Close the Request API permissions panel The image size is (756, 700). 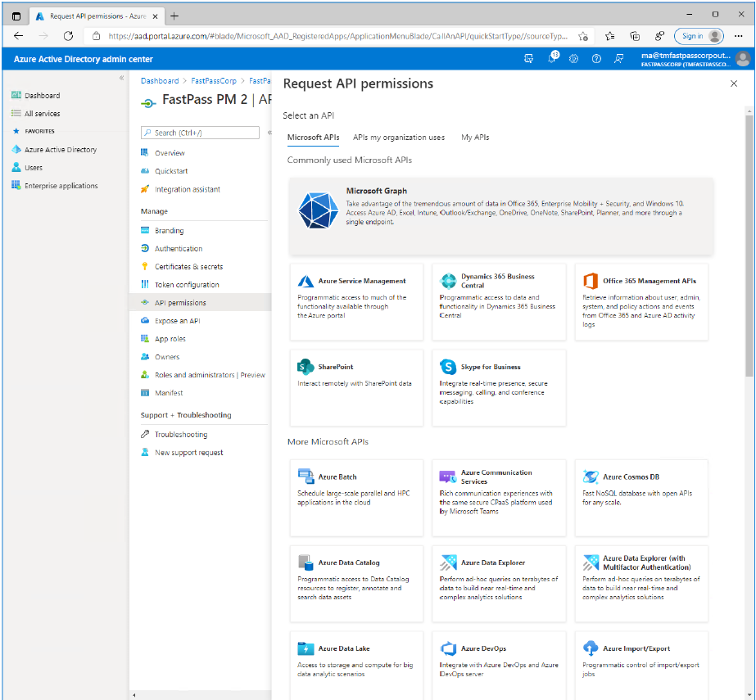click(733, 84)
